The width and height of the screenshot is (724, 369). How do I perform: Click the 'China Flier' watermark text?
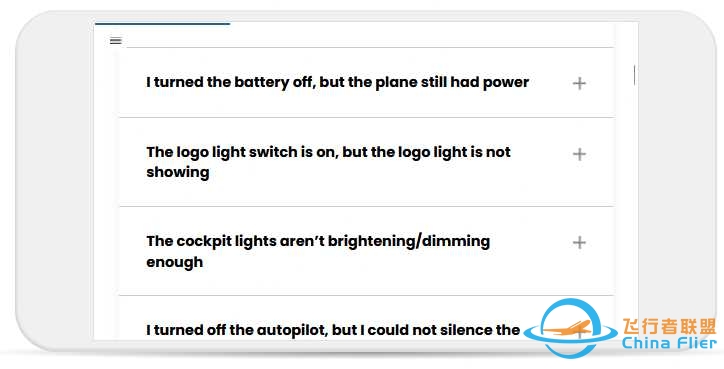(669, 343)
